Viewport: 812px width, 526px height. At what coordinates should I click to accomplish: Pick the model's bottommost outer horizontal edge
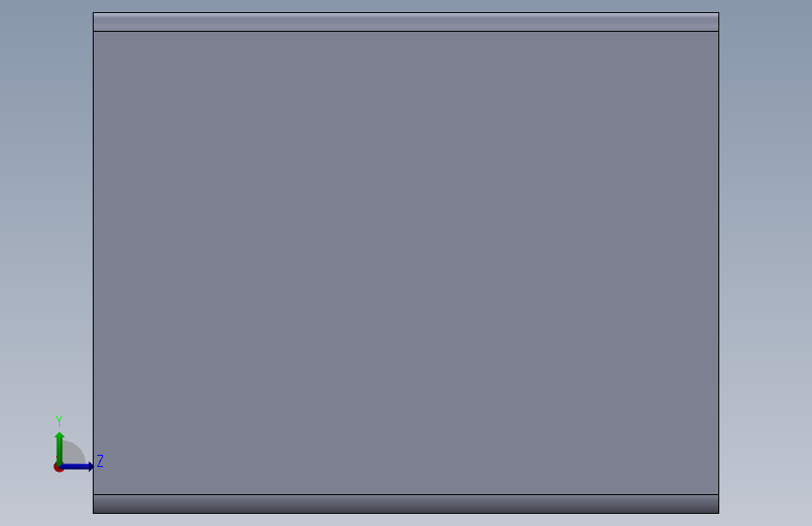pyautogui.click(x=406, y=513)
